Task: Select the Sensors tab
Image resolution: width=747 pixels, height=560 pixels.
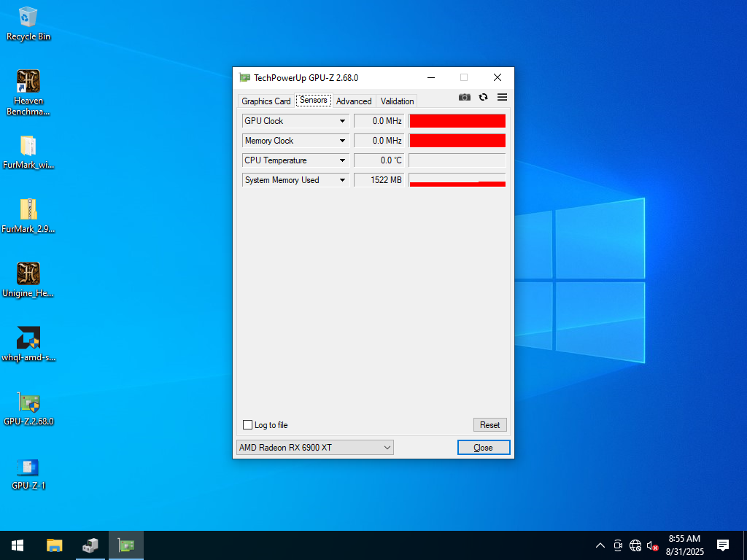Action: 314,100
